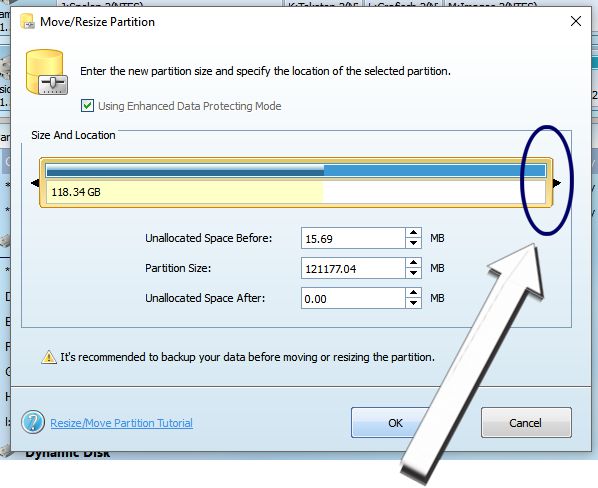Toggle Using Enhanced Data Protecting Mode checkbox
Image resolution: width=598 pixels, height=488 pixels.
(87, 106)
